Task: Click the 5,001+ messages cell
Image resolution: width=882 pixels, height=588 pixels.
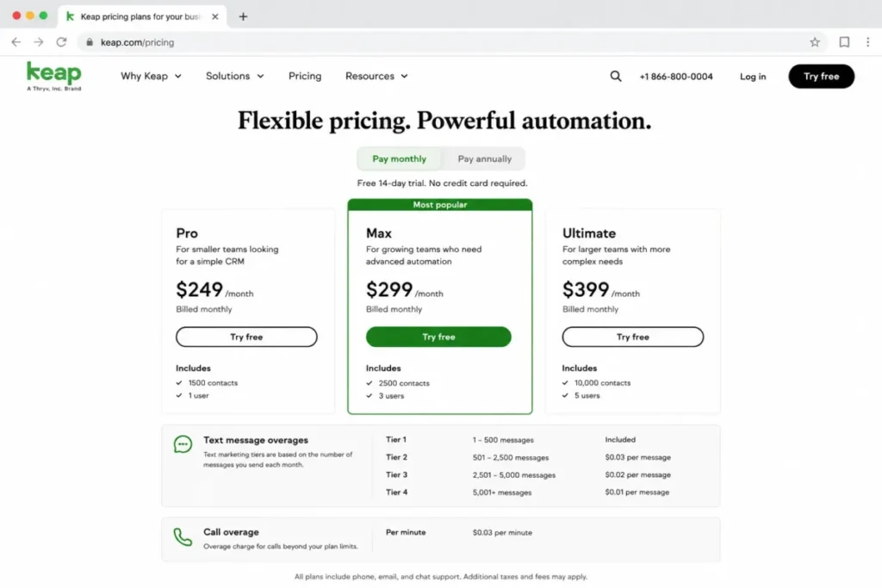Action: 502,492
